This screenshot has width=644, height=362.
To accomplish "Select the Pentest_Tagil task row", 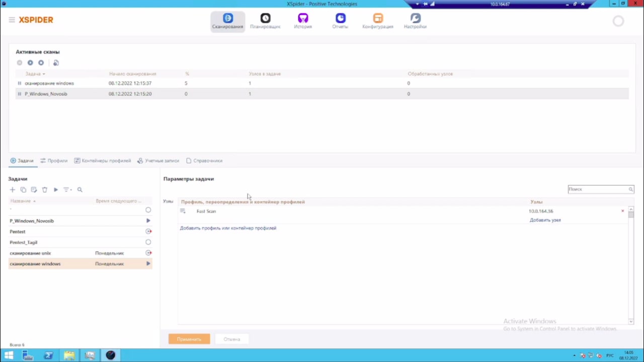I will (x=80, y=242).
